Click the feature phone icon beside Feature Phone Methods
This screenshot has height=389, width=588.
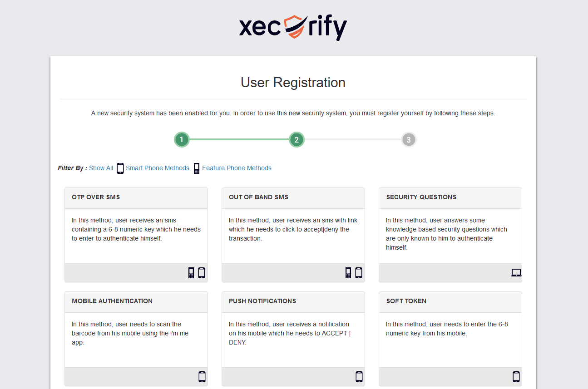tap(197, 168)
